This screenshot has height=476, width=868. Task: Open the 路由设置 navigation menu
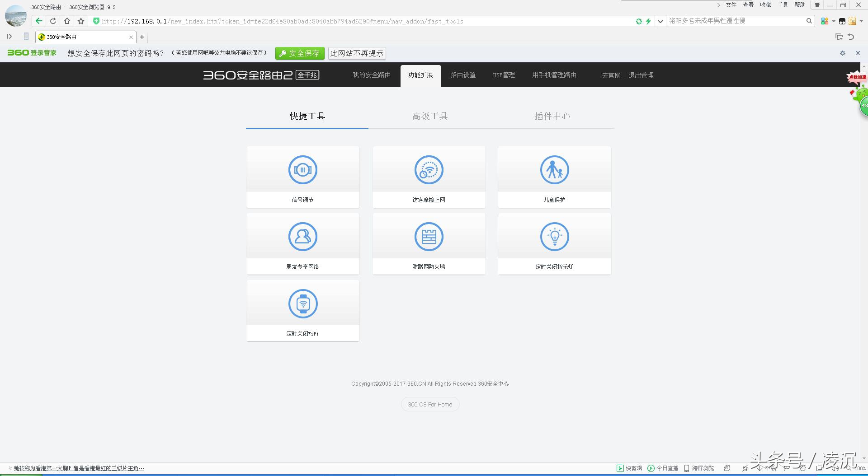462,75
